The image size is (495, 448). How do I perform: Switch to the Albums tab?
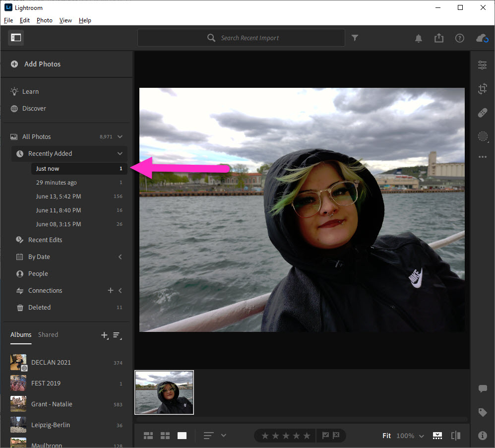21,335
